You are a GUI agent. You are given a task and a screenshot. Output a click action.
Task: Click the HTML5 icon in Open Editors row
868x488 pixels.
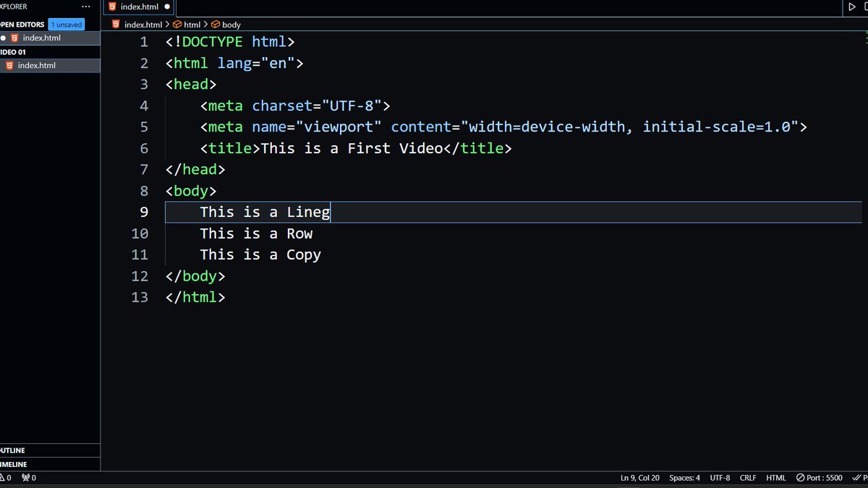[x=14, y=38]
